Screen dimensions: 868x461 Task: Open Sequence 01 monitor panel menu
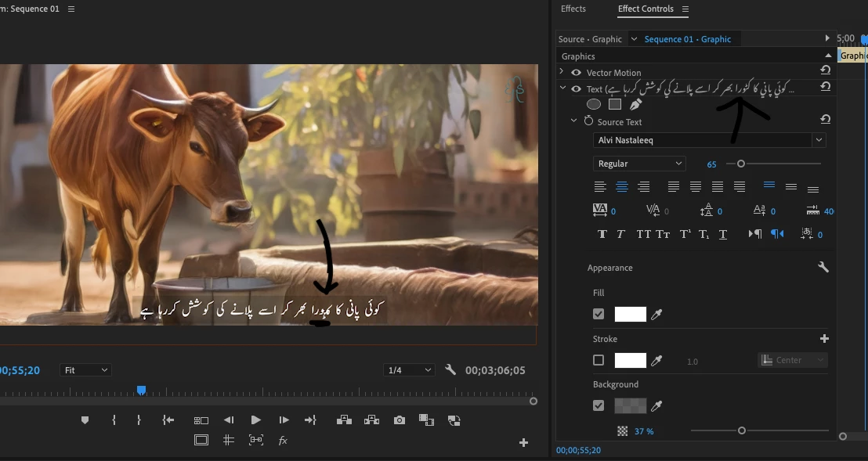(71, 9)
